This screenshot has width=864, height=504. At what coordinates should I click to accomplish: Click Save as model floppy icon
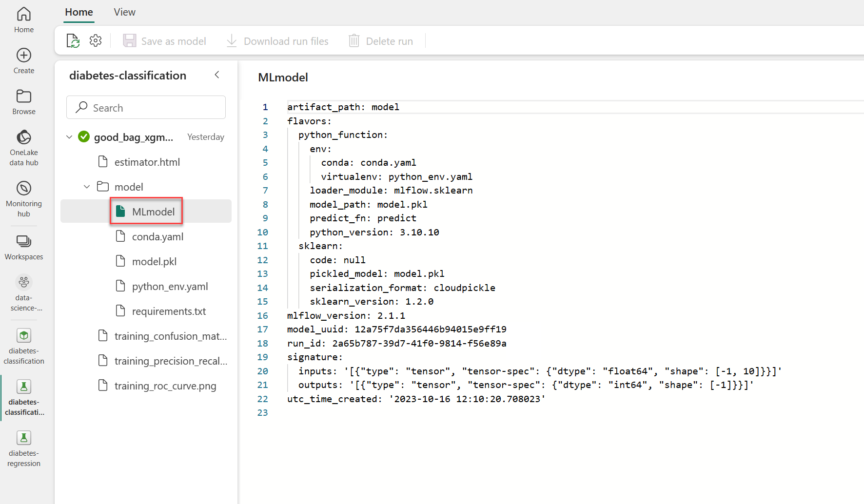(129, 40)
